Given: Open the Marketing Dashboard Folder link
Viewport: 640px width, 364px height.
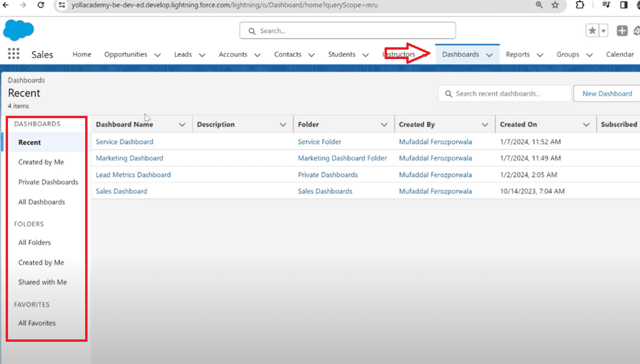Looking at the screenshot, I should (x=342, y=158).
